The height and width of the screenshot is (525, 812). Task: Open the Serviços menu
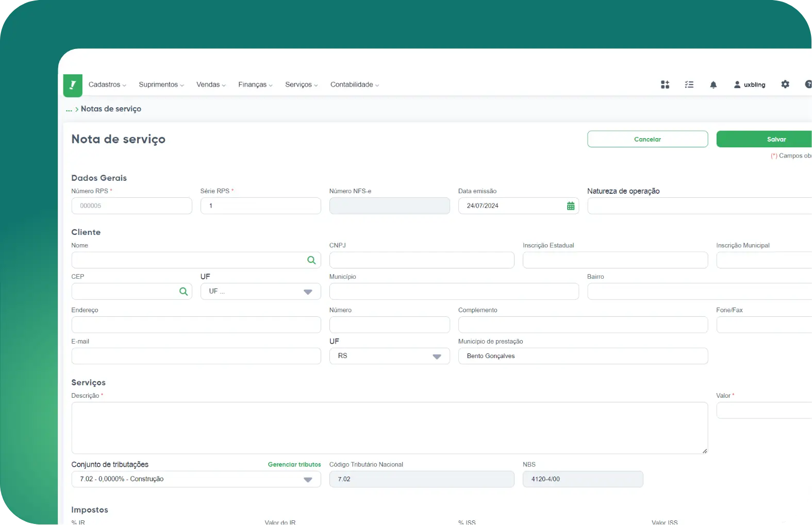pos(302,84)
